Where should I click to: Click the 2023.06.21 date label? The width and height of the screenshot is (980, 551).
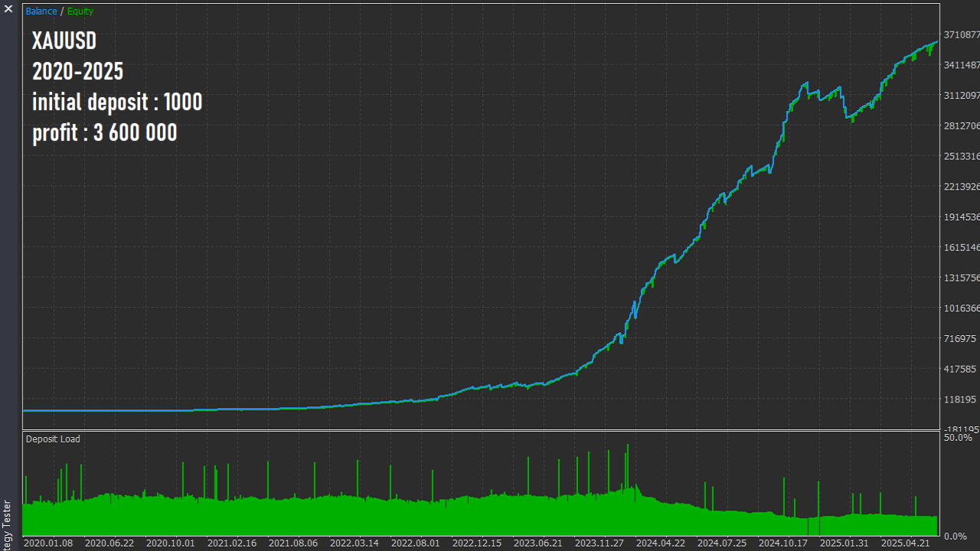(538, 543)
